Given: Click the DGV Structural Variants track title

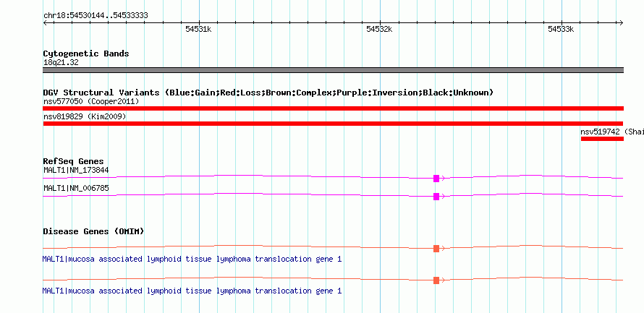Looking at the screenshot, I should coord(268,93).
